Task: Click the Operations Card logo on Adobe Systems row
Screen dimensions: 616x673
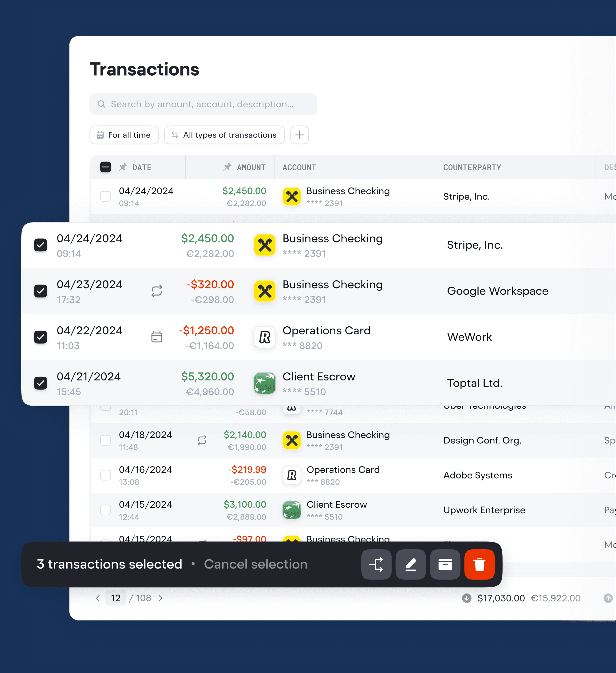Action: (292, 475)
